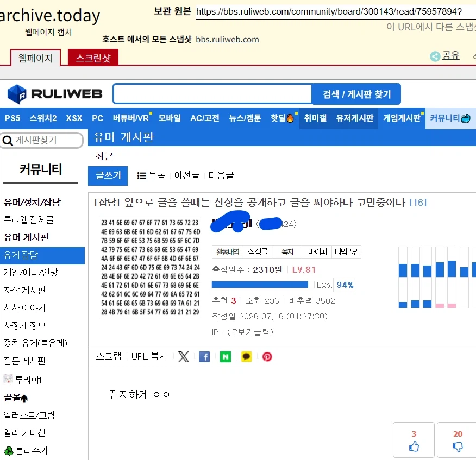
Task: Open PS5 navigation menu
Action: 12,118
